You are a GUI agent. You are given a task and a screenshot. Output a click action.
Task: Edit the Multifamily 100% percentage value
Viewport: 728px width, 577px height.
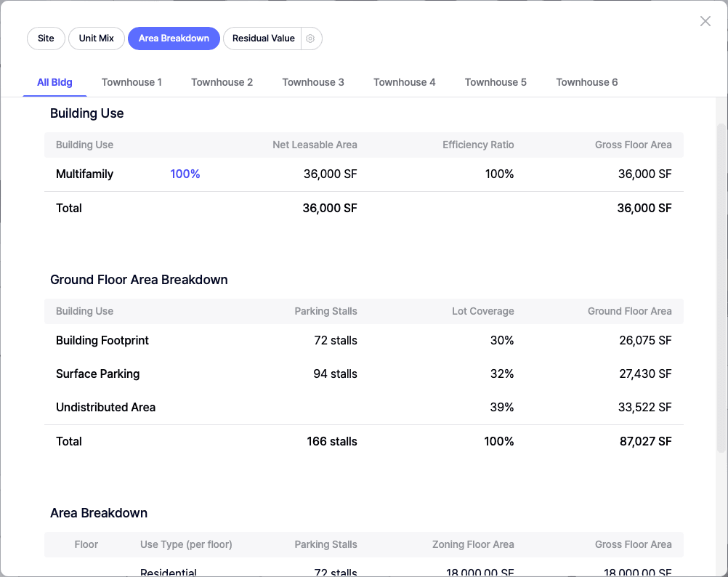(x=185, y=174)
